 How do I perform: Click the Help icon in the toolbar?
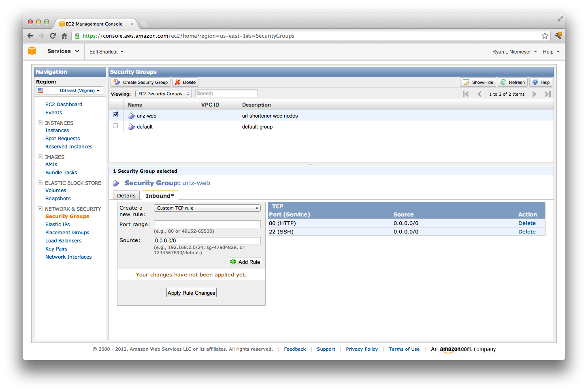535,82
